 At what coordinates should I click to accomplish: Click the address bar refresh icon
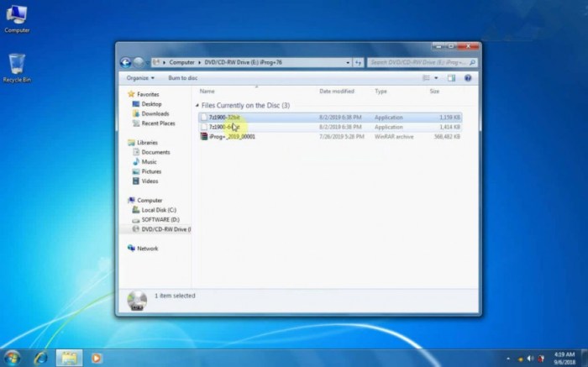click(x=359, y=62)
